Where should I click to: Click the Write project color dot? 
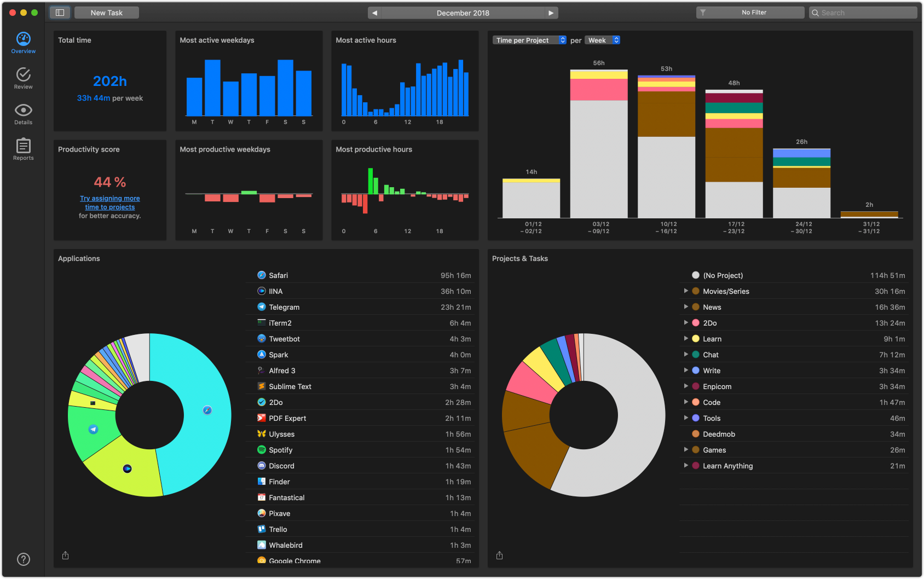[696, 370]
